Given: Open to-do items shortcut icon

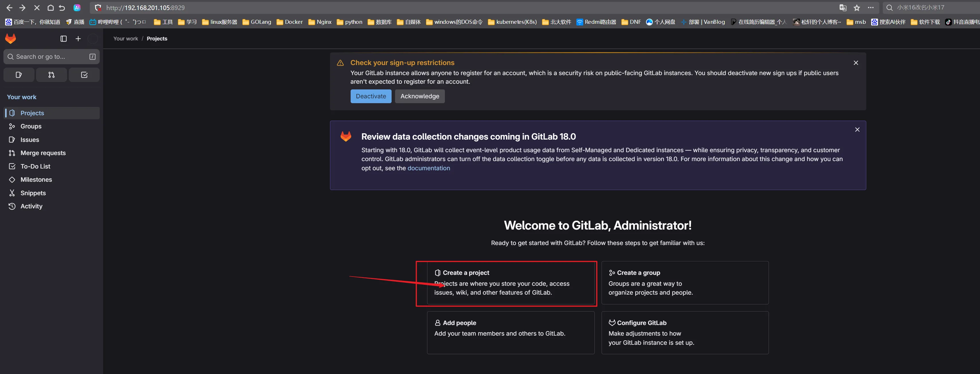Looking at the screenshot, I should [84, 75].
